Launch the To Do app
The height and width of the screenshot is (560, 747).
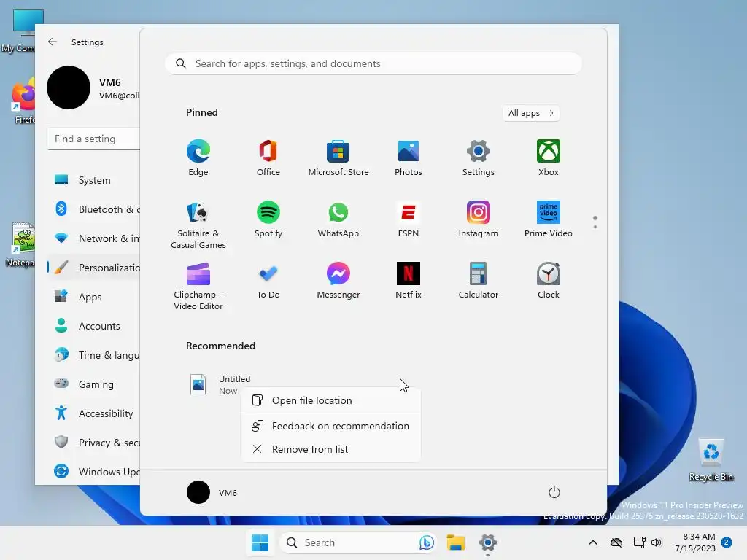(268, 281)
